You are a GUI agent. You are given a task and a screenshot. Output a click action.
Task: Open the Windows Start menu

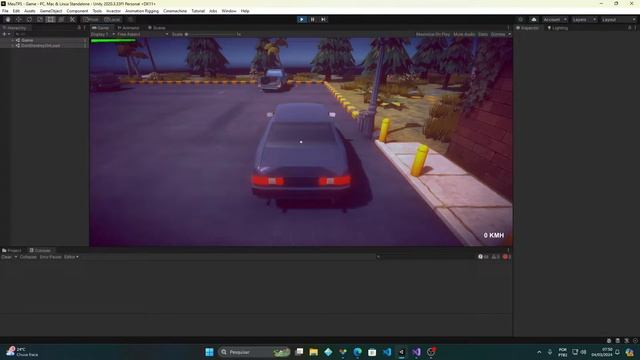tap(209, 352)
